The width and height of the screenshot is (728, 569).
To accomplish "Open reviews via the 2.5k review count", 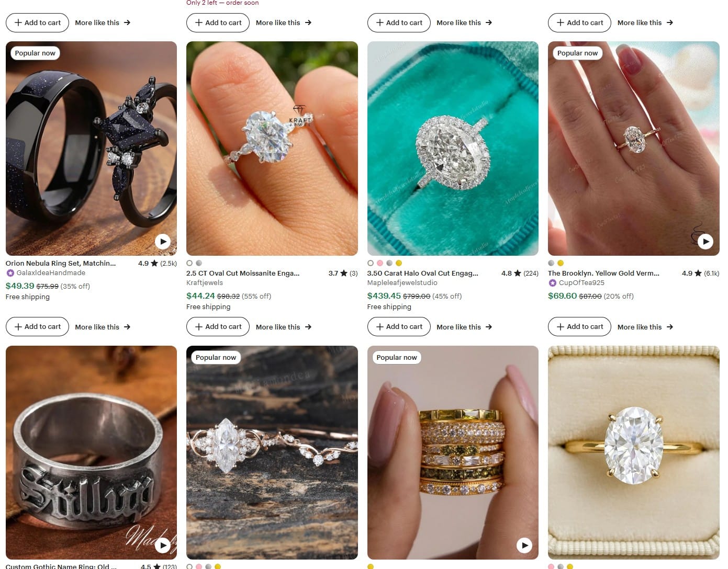I will [169, 263].
